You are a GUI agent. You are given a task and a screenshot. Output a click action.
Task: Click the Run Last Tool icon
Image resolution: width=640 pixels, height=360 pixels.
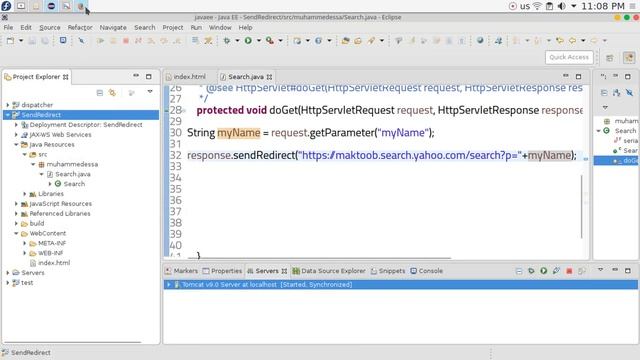pos(270,40)
